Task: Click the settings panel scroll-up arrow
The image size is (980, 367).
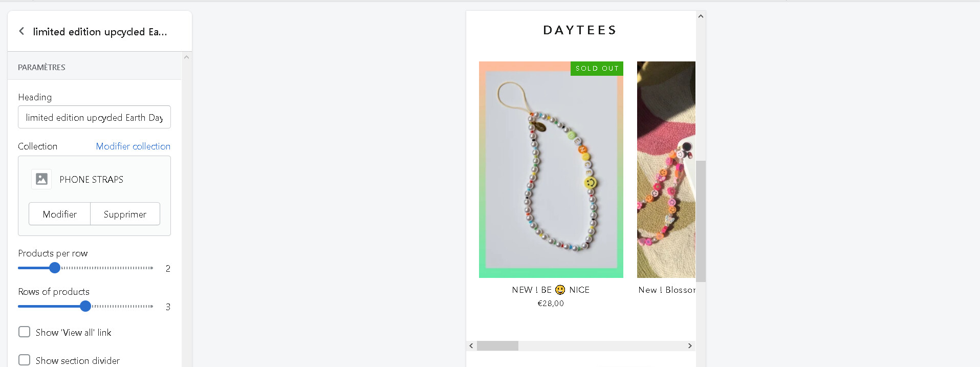Action: point(186,57)
